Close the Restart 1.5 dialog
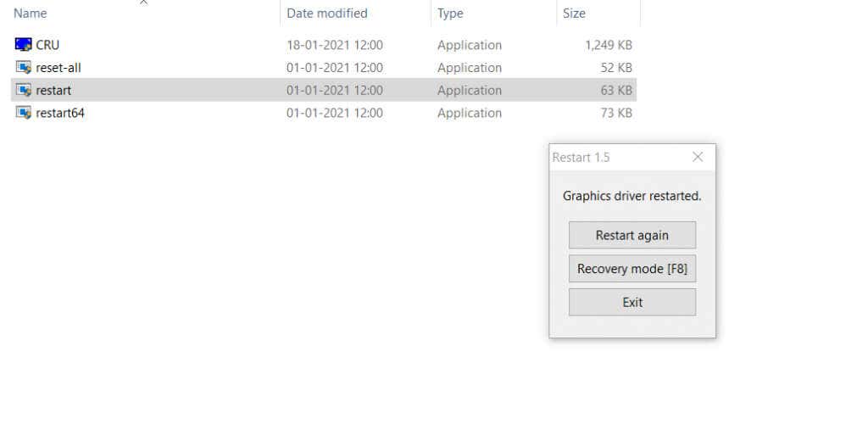Viewport: 868px width, 424px height. point(698,157)
